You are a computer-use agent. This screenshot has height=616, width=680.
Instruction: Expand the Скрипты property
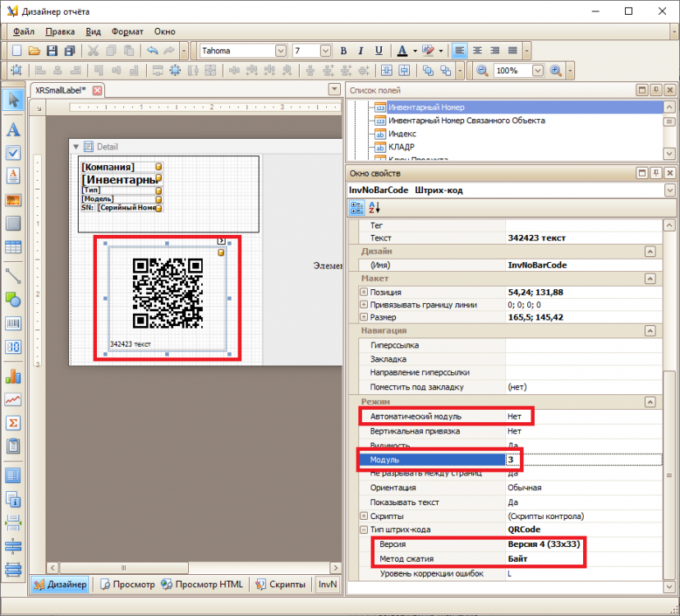(364, 516)
